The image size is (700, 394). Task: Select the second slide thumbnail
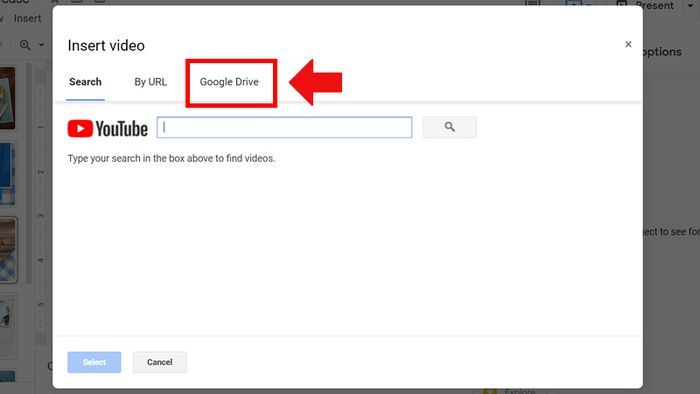8,174
